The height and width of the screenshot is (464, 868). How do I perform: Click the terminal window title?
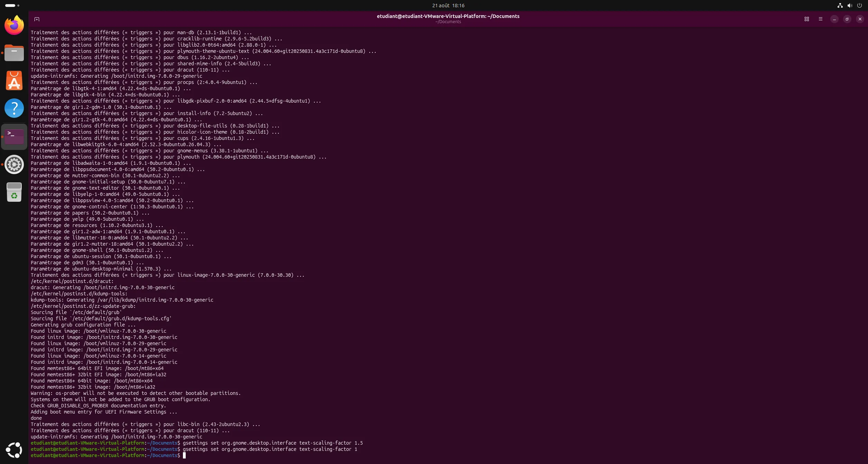[448, 16]
